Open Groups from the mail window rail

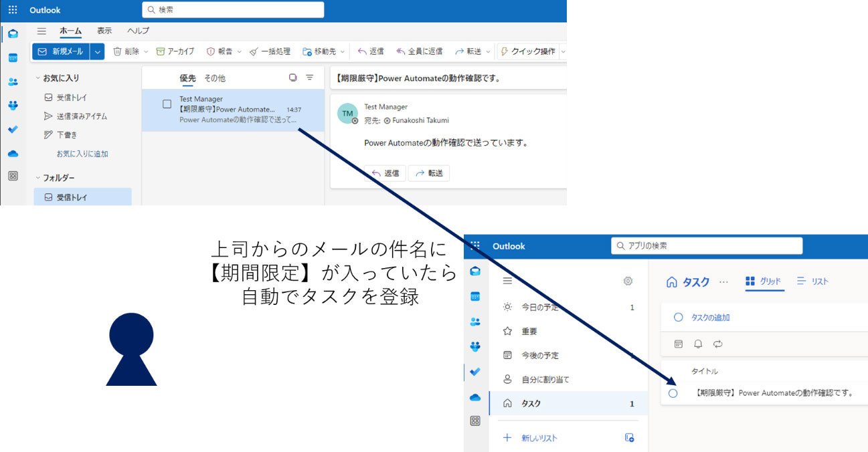pyautogui.click(x=13, y=106)
